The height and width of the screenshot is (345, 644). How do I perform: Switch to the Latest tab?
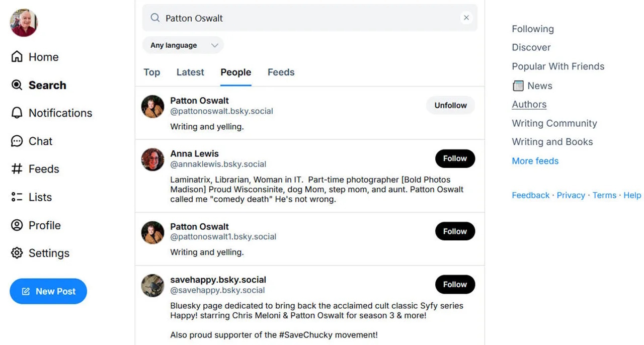coord(190,72)
